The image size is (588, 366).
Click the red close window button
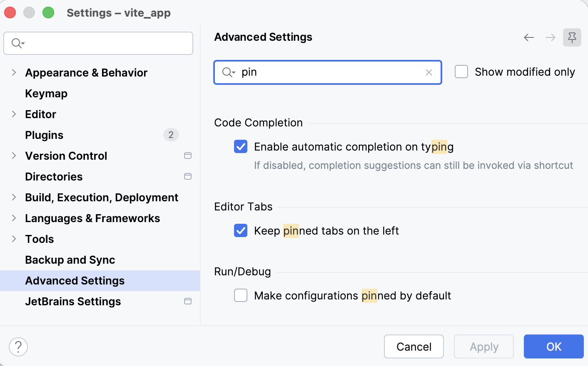point(10,13)
